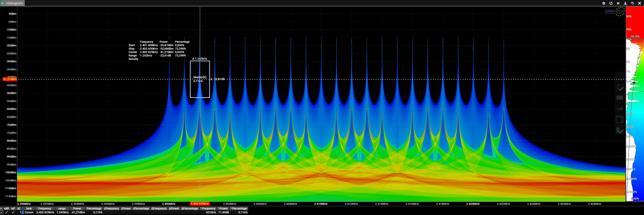Click the Stop row frequency 2.402.650kHz
The height and width of the screenshot is (215, 644).
click(149, 49)
